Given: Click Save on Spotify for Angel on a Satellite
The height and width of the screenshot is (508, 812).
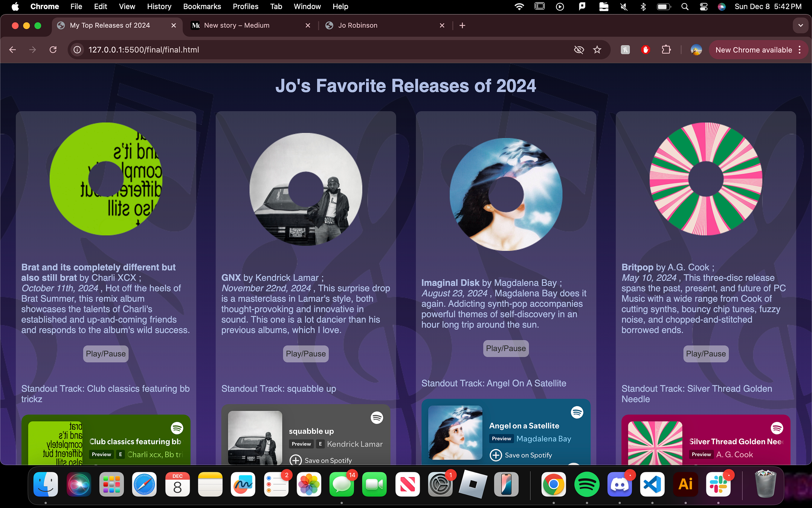Looking at the screenshot, I should [521, 455].
